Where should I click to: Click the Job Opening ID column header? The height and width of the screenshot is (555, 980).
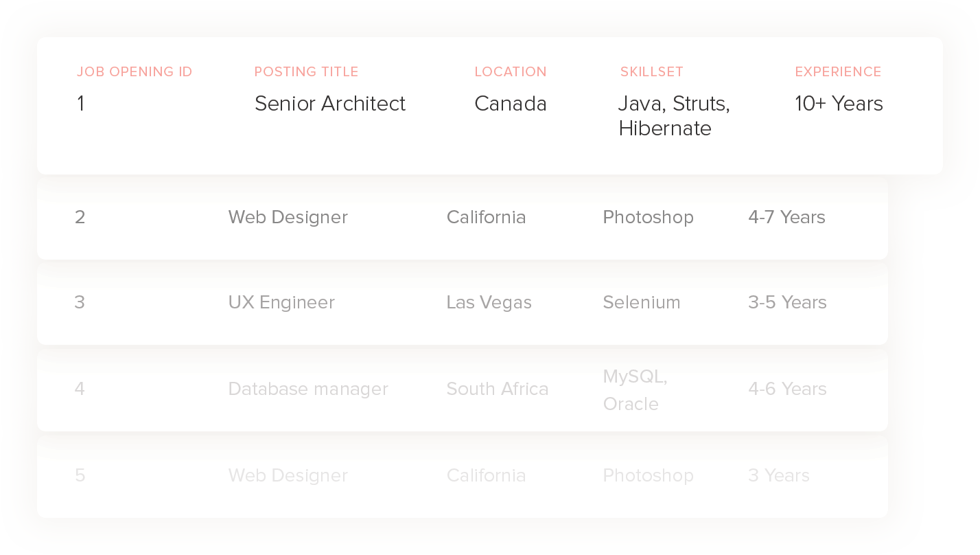pos(135,72)
